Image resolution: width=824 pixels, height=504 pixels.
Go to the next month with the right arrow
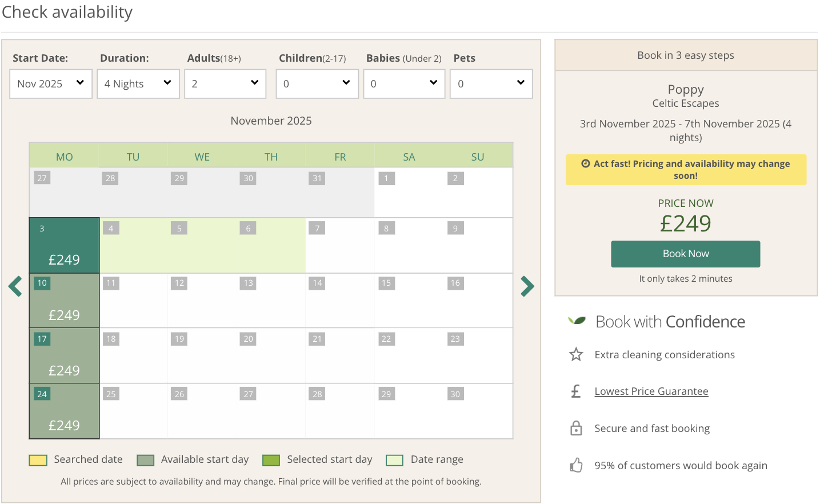(527, 286)
